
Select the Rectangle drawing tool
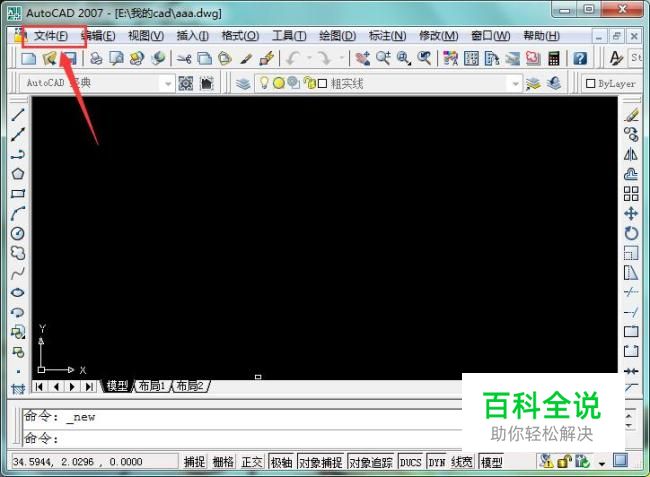click(17, 194)
